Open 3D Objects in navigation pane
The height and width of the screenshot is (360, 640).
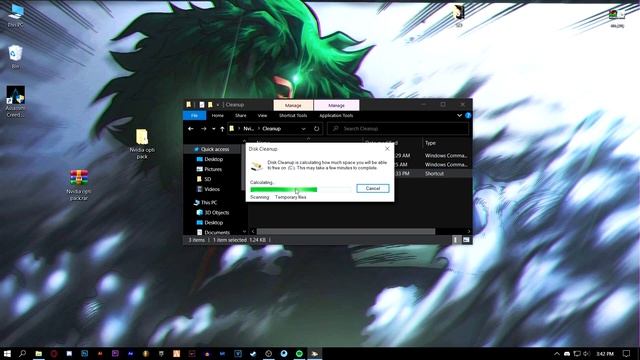213,213
